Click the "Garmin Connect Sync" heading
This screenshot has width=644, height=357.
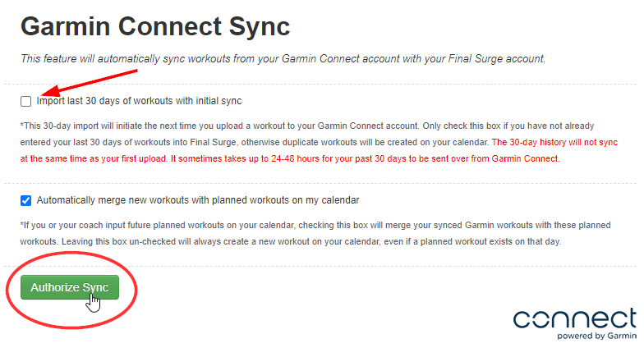point(155,26)
